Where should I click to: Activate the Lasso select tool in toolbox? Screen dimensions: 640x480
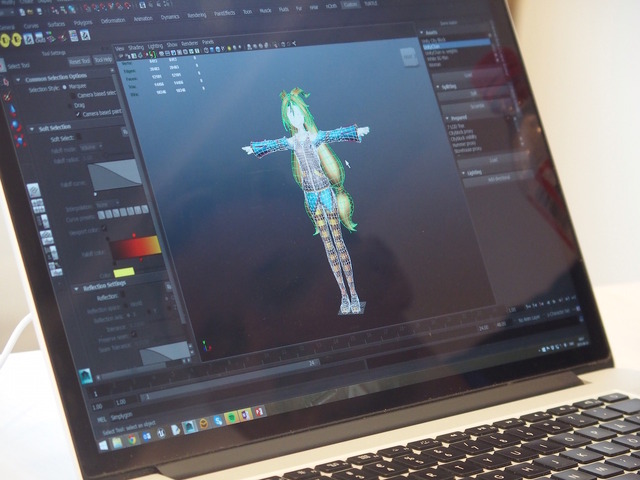(6, 81)
